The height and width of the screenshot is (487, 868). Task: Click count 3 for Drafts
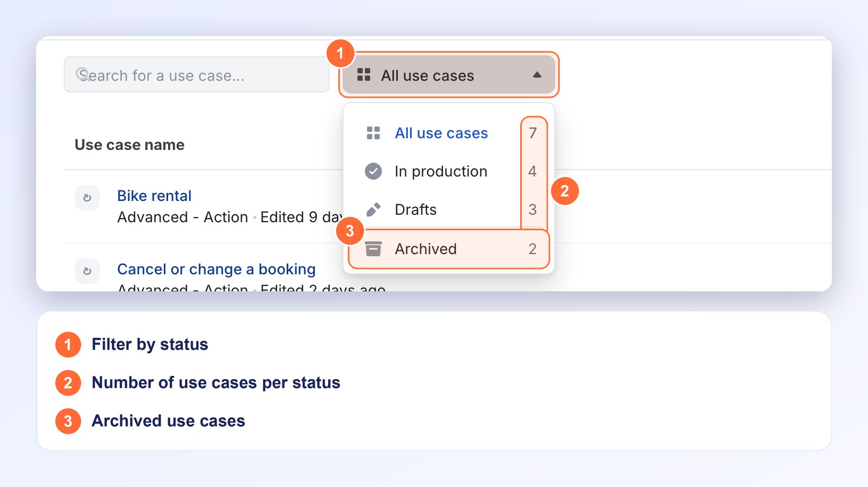532,209
